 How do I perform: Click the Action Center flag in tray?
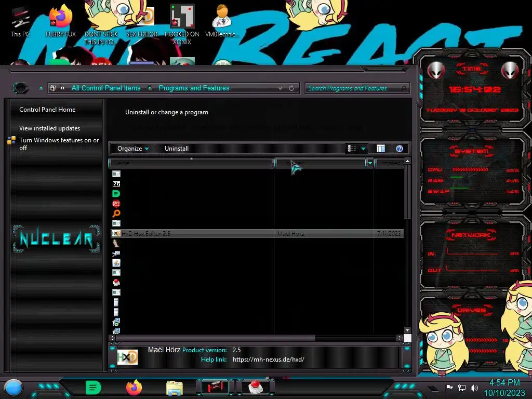[x=449, y=388]
